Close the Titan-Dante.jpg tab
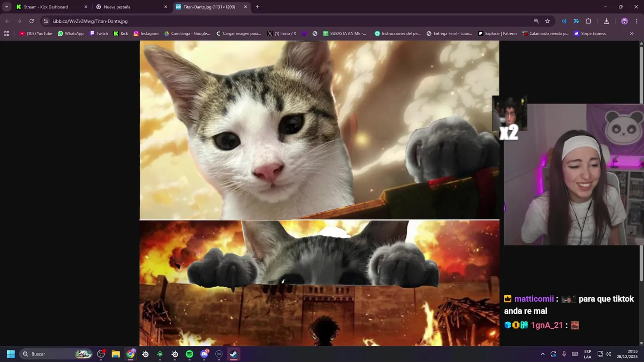The image size is (644, 362). click(246, 7)
